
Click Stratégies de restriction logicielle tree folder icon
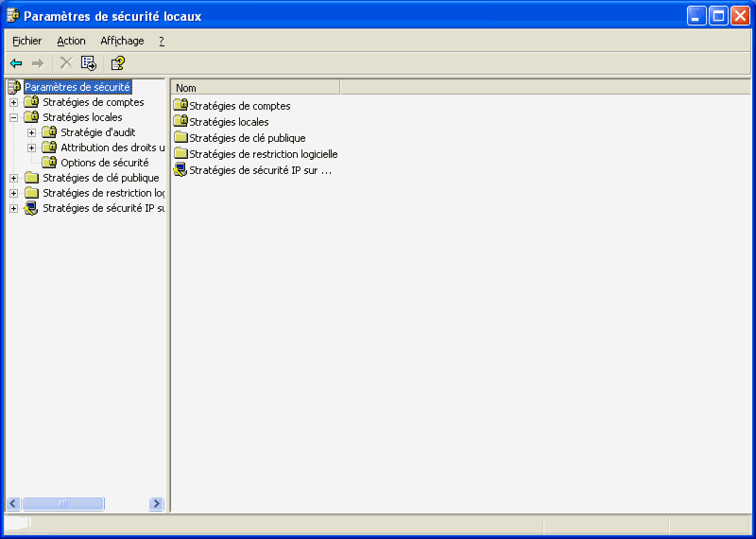pyautogui.click(x=31, y=193)
